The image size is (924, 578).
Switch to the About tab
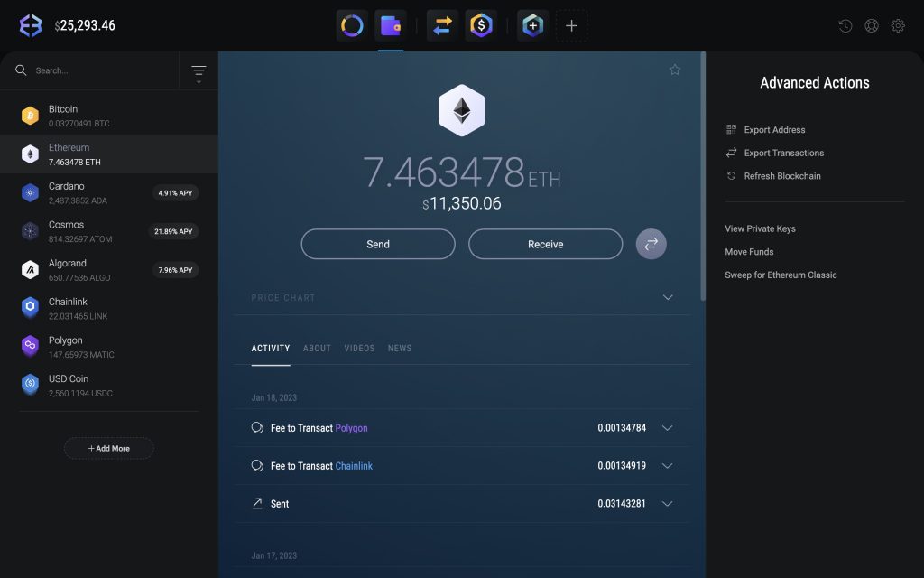point(317,348)
